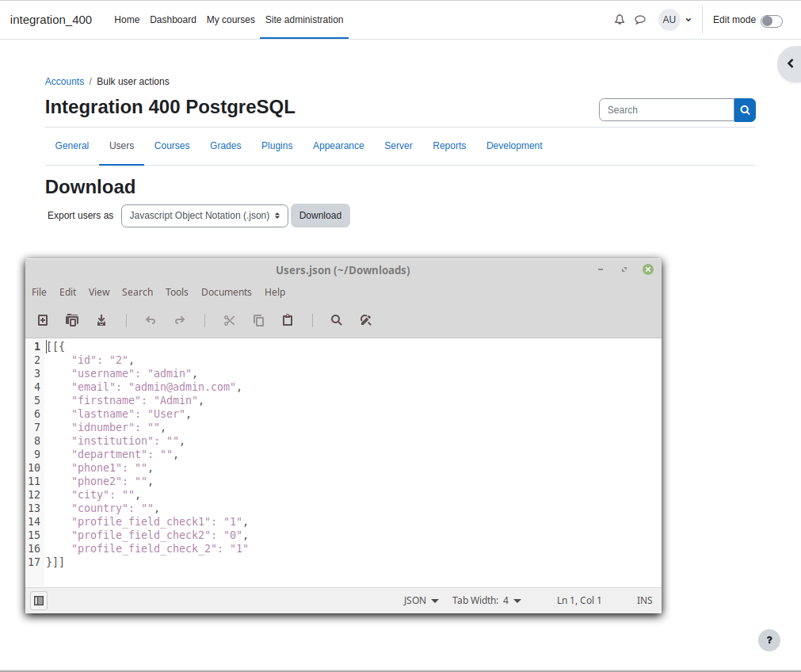Switch to the Development tab
The width and height of the screenshot is (801, 672).
coord(514,146)
